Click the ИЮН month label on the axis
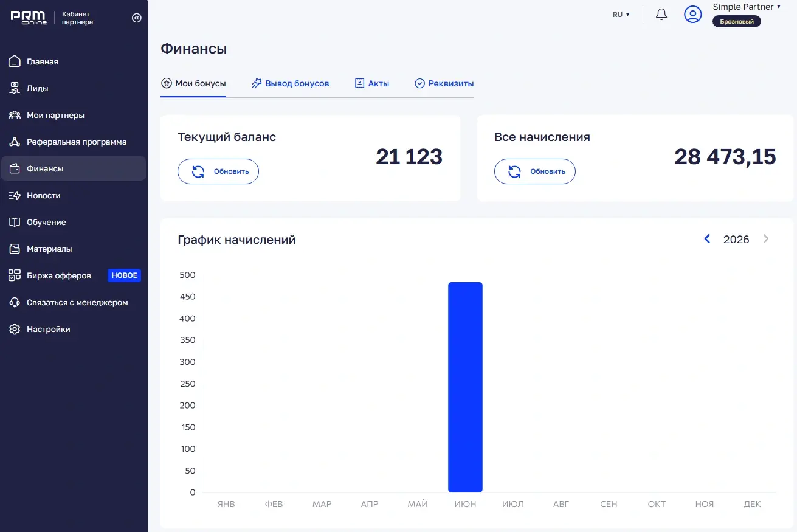This screenshot has height=532, width=797. point(465,504)
